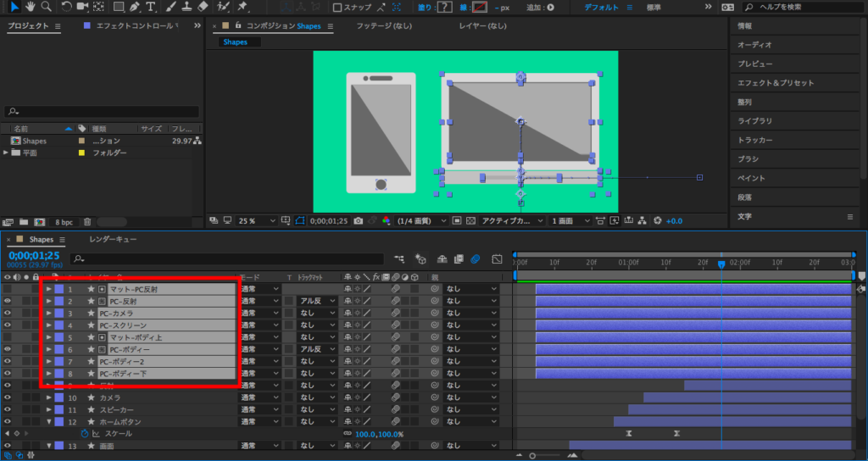Screen dimensions: 868x461
Task: Open the エフェクト＆プリセット panel
Action: coord(775,83)
